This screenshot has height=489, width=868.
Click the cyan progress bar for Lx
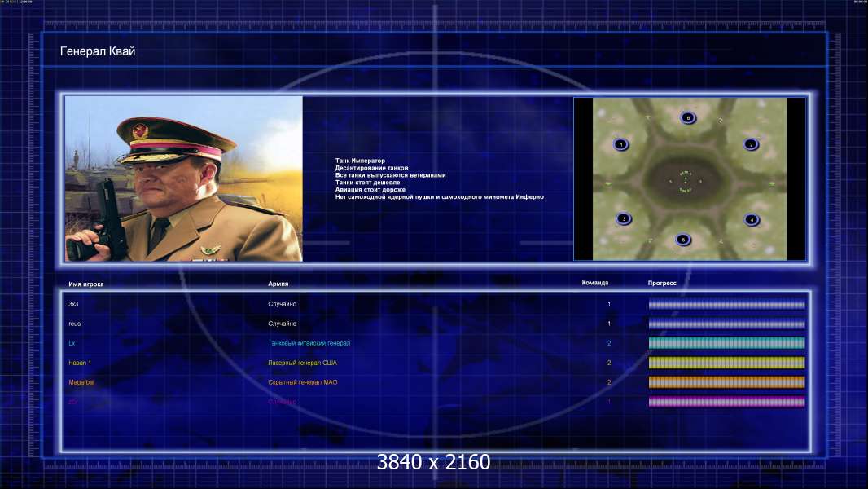pos(727,343)
